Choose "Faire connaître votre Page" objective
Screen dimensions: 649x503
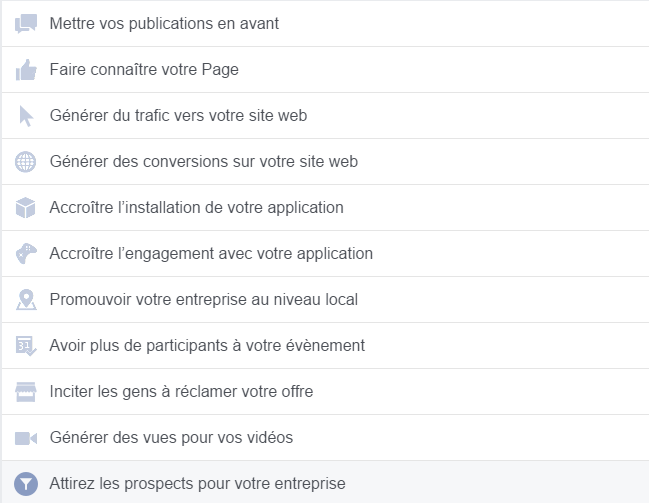[x=144, y=69]
